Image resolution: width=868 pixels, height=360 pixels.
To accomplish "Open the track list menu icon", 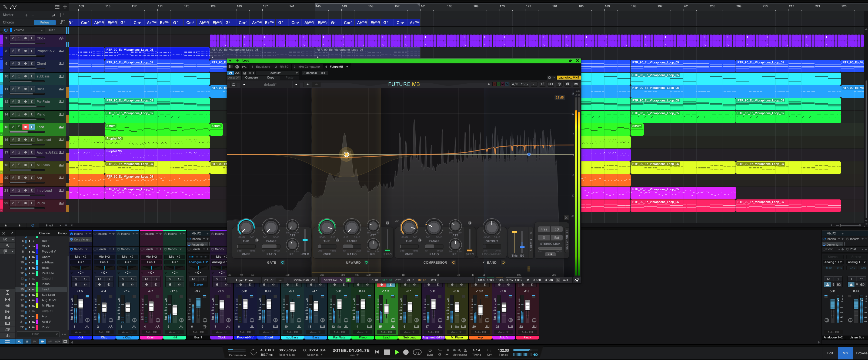I will pos(57,7).
